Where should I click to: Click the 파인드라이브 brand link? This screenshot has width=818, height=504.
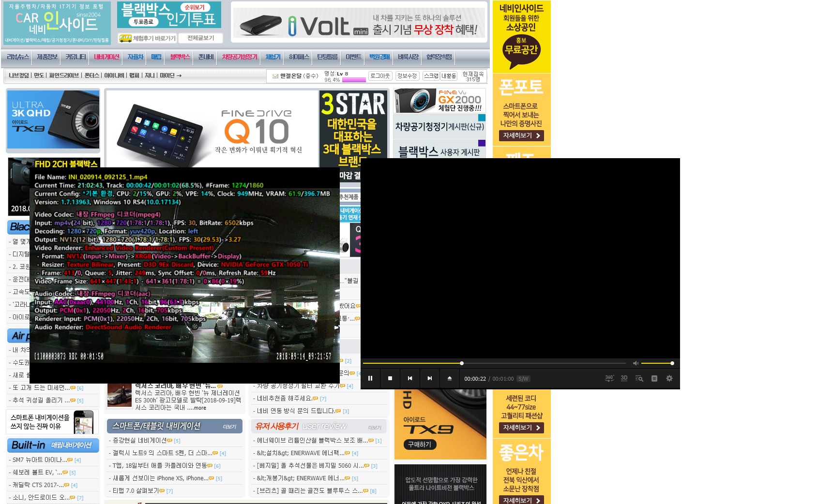[x=64, y=75]
